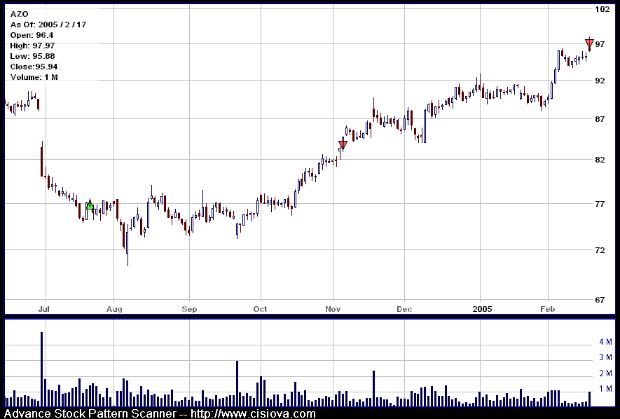Click the 92 price axis label
The image size is (620, 419).
(600, 81)
